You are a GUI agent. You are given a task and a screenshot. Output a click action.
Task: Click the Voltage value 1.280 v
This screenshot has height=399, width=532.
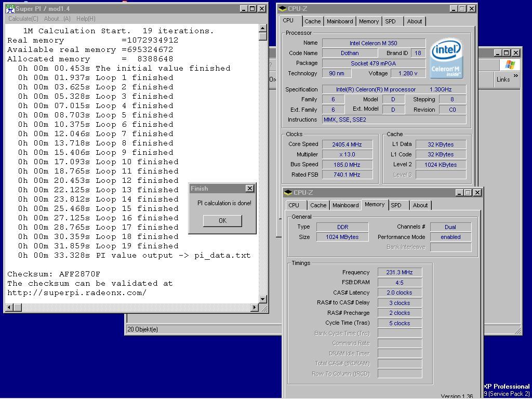click(x=408, y=73)
